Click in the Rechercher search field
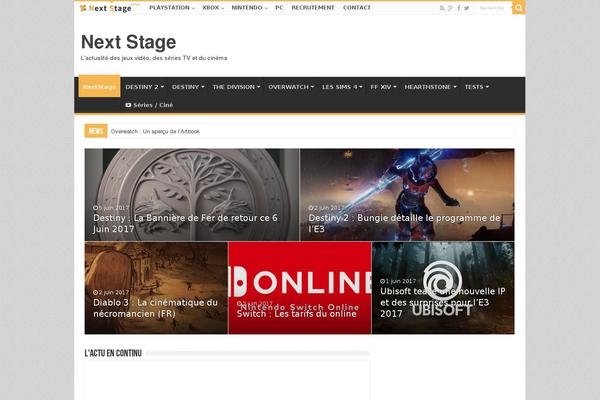 [492, 8]
